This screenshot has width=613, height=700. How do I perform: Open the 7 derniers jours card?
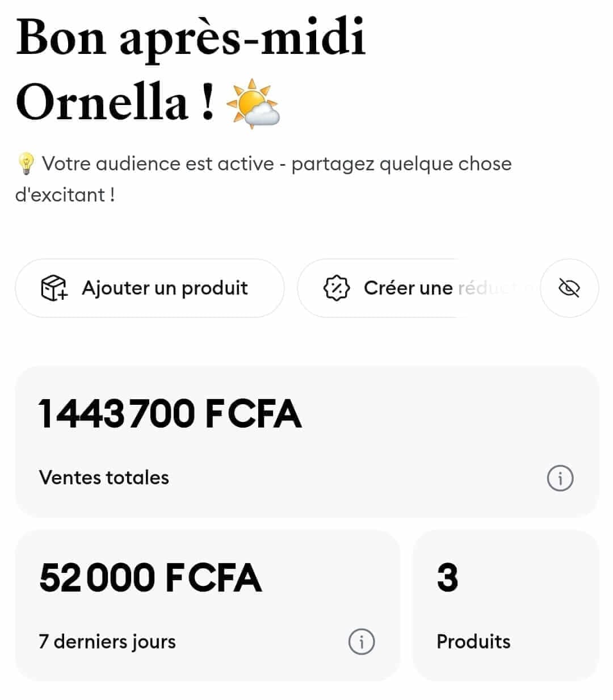[207, 605]
